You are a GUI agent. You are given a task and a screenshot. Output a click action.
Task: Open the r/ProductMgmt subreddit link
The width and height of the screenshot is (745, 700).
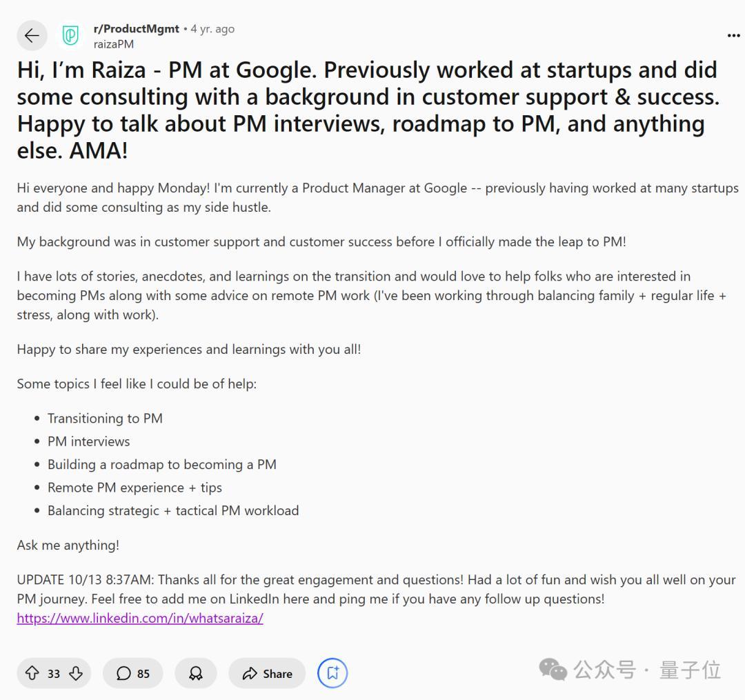pyautogui.click(x=136, y=29)
